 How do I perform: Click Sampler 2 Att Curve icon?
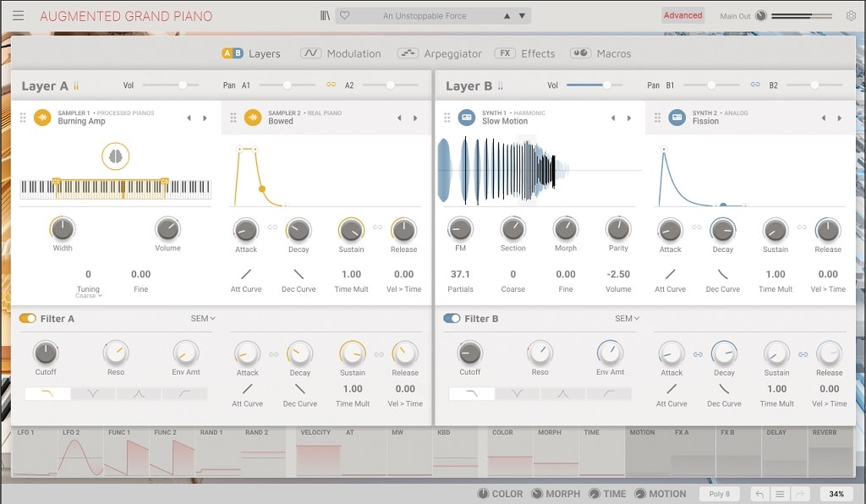point(246,274)
